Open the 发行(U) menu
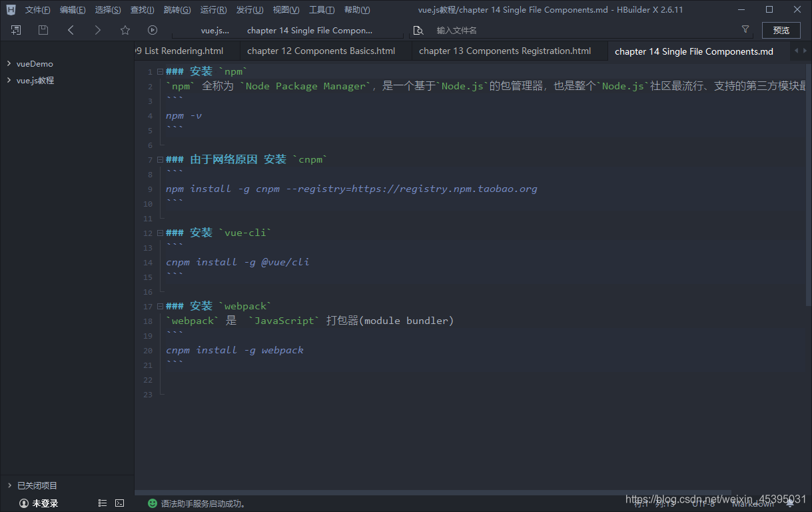The height and width of the screenshot is (512, 812). (x=249, y=10)
